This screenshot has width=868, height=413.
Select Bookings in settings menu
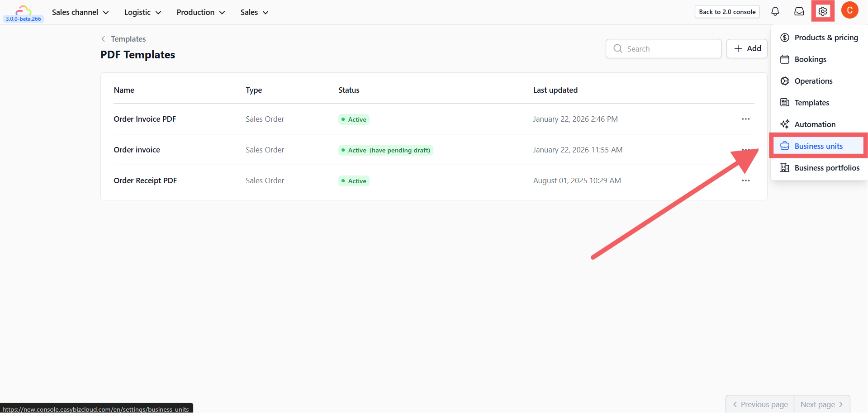[x=819, y=59]
